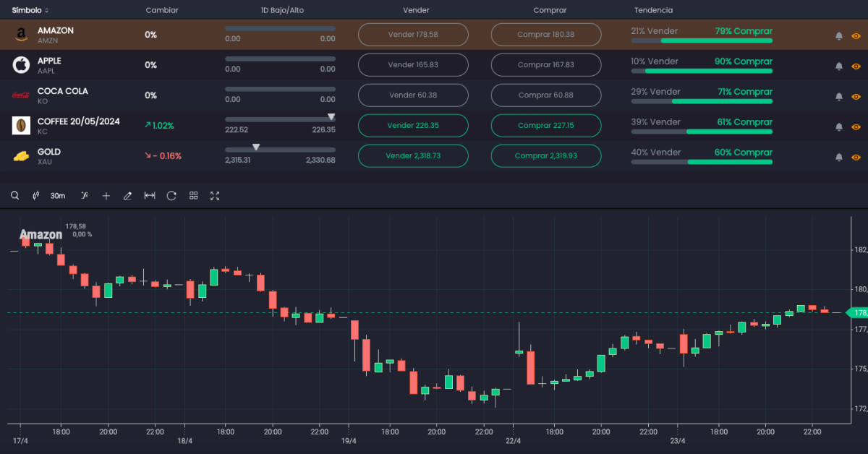This screenshot has width=868, height=454.
Task: Select the crosshair plus tool
Action: click(x=106, y=196)
